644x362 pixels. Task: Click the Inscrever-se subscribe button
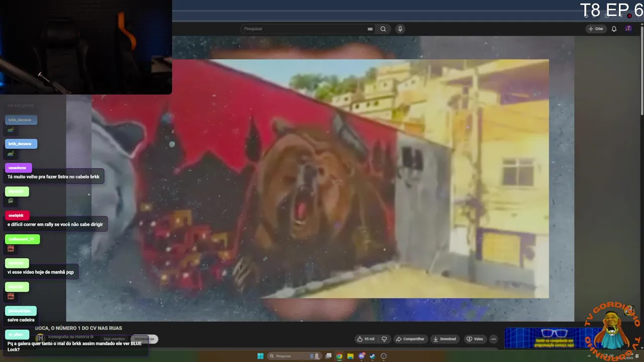144,339
